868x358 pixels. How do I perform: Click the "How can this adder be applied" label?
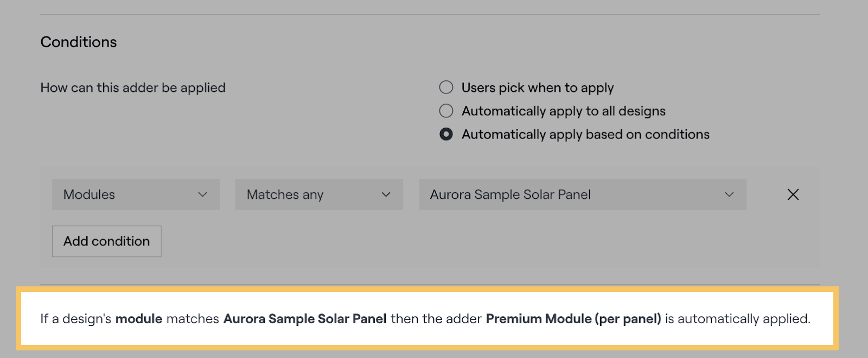coord(133,87)
